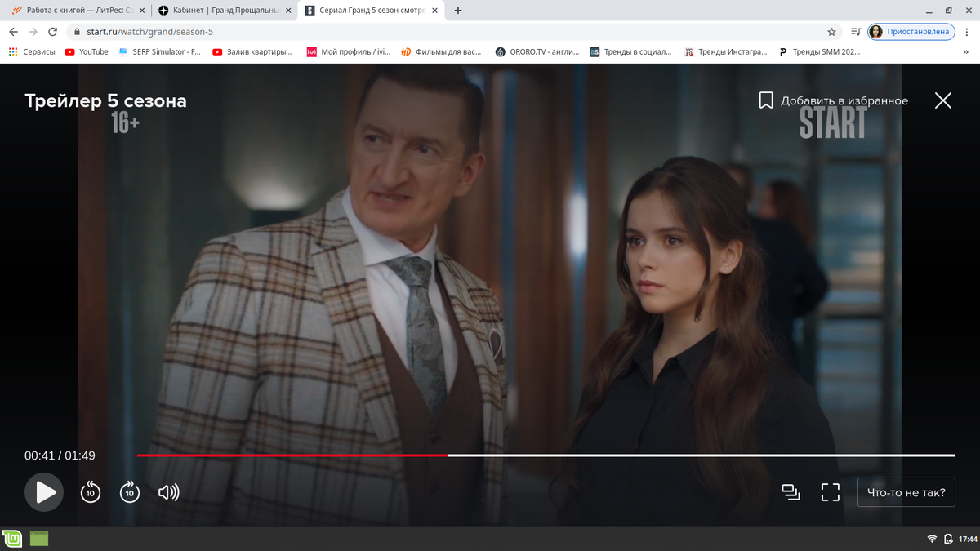
Task: Click the green taskbar window icon
Action: point(39,539)
